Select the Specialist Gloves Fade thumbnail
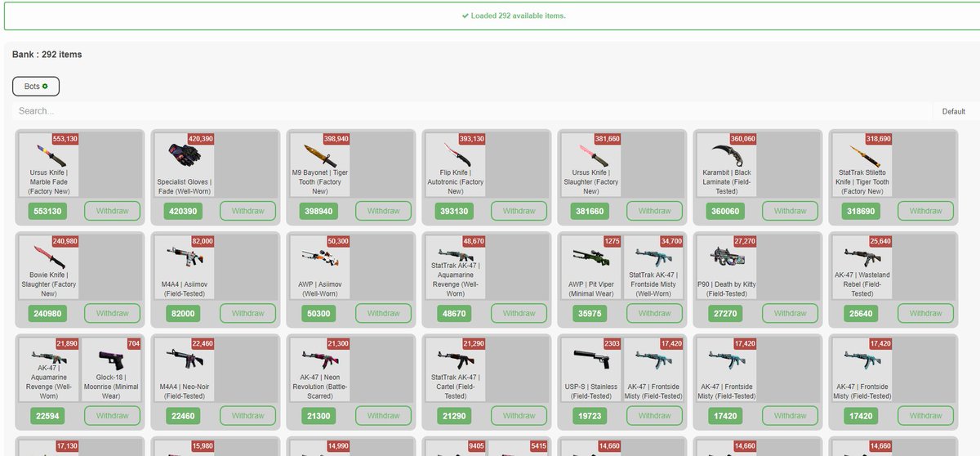Image resolution: width=980 pixels, height=456 pixels. pyautogui.click(x=185, y=164)
